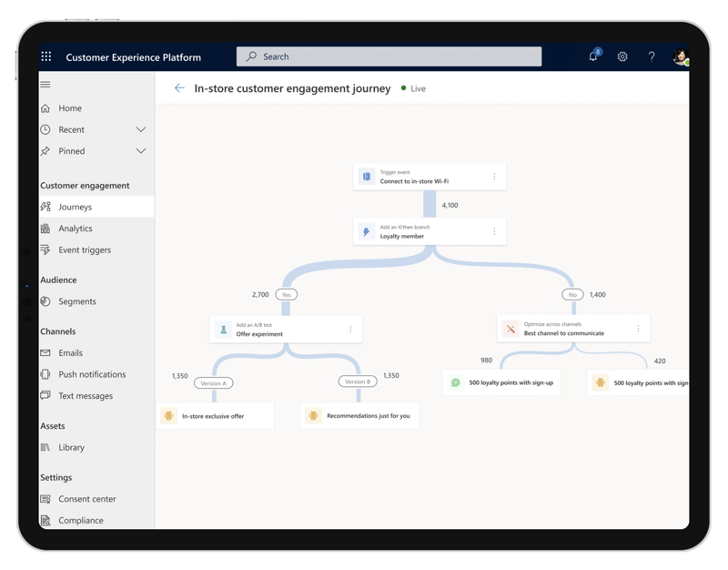The image size is (728, 570).
Task: Click the Event triggers sidebar icon
Action: tap(45, 249)
